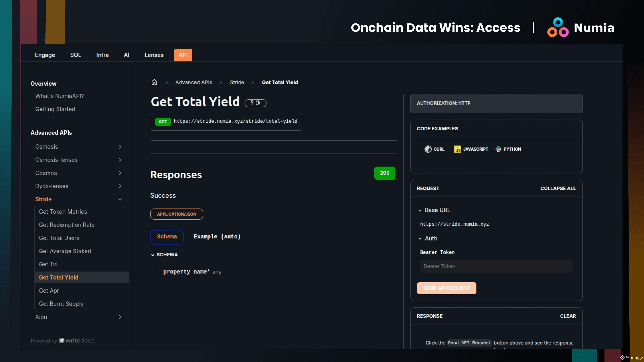The height and width of the screenshot is (362, 644).
Task: Select the cURL code example icon
Action: tap(428, 149)
